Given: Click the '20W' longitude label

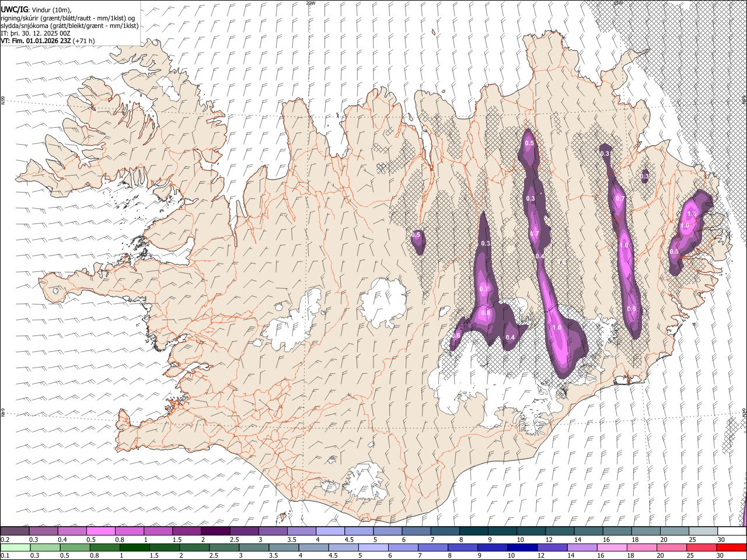Looking at the screenshot, I should tap(310, 3).
